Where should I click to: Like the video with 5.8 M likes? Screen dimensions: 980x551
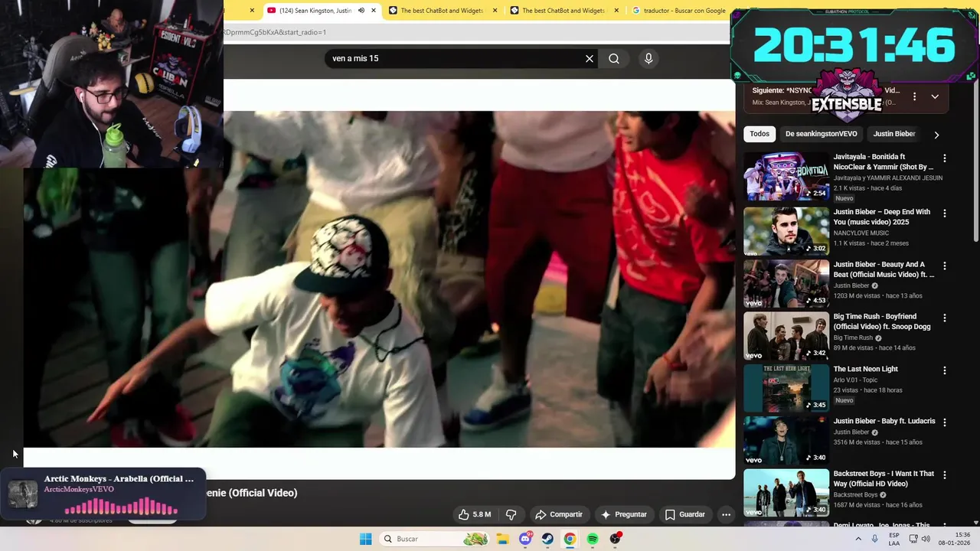point(475,514)
